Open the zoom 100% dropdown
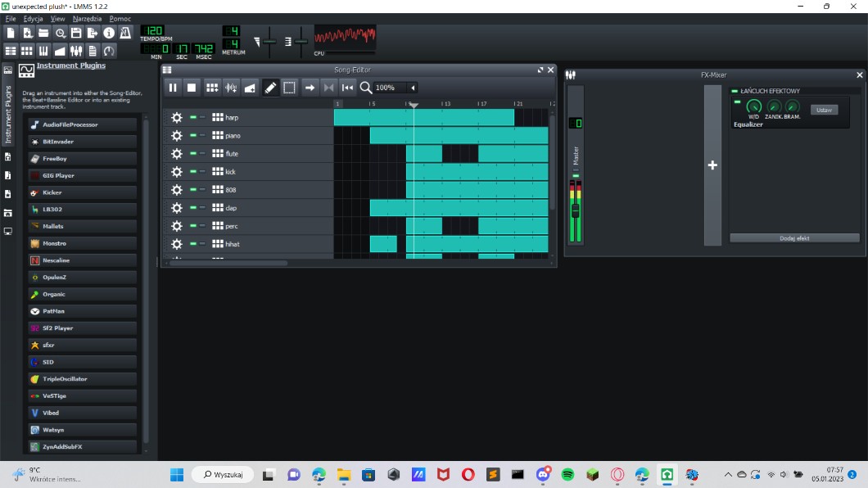This screenshot has width=868, height=488. pos(413,88)
